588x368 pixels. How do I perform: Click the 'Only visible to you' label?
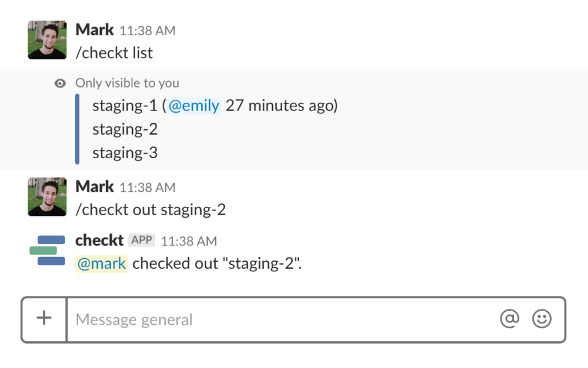[x=127, y=83]
